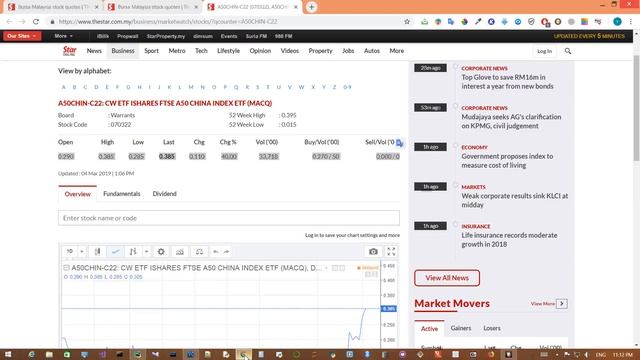Filter stocks by letter A

[63, 87]
